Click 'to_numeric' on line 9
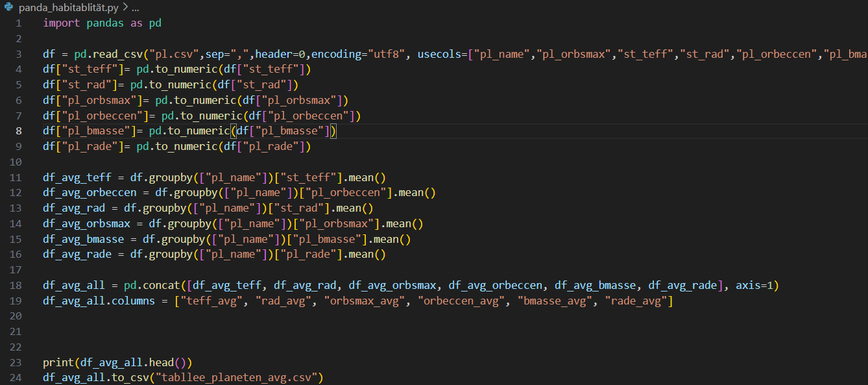This screenshot has width=868, height=385. tap(186, 147)
